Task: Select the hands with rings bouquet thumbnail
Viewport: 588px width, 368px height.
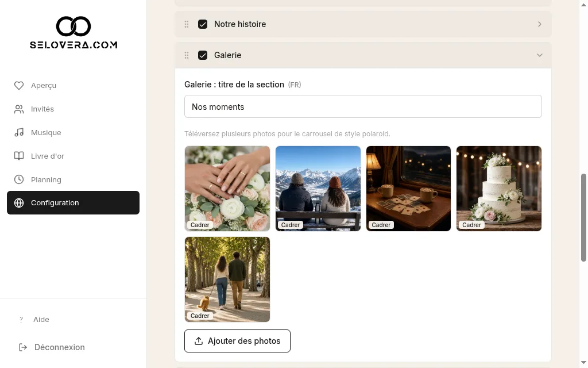Action: coord(227,189)
